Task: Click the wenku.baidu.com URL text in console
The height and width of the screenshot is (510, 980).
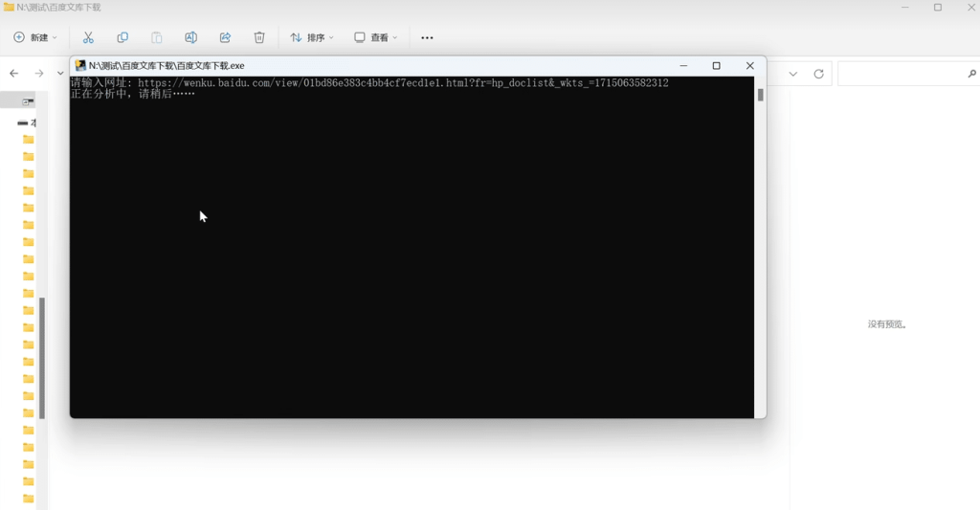Action: [403, 82]
